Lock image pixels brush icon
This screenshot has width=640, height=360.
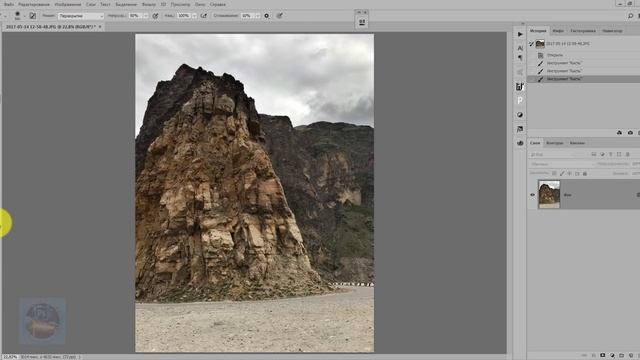(x=562, y=173)
